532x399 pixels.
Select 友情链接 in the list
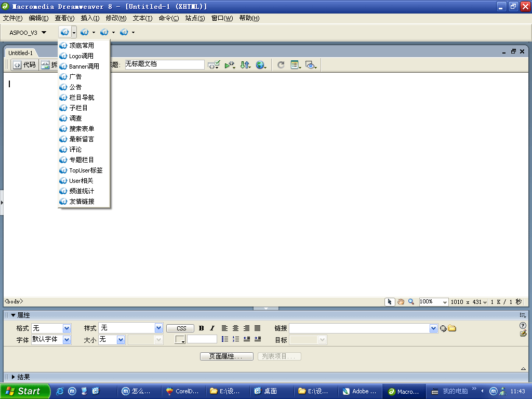coord(84,202)
